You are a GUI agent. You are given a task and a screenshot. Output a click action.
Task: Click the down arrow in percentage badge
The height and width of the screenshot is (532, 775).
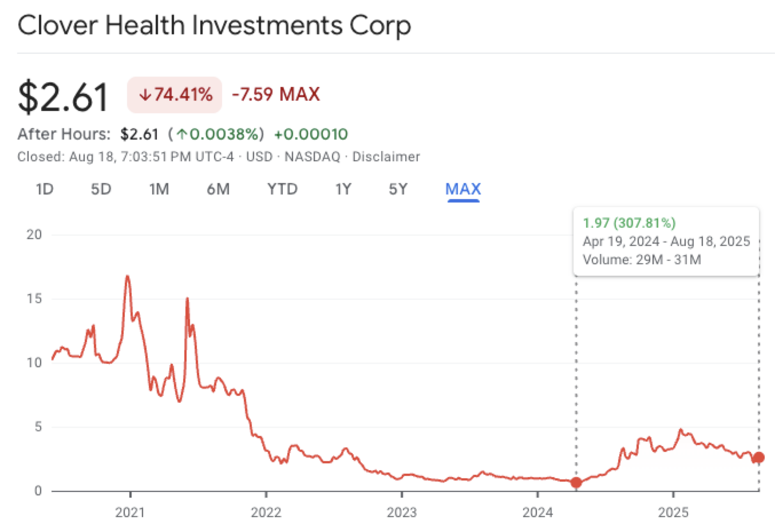click(x=145, y=95)
